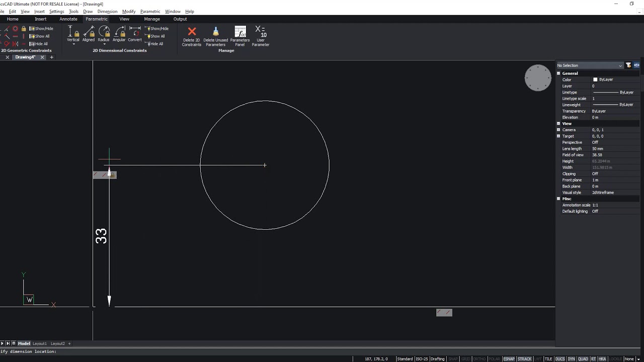Add a new layout with plus
Screen dimensions: 644x362
[x=69, y=343]
